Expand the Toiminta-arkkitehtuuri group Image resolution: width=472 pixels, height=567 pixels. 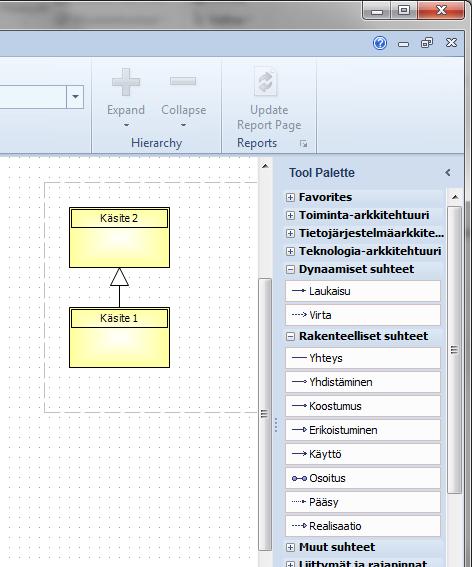point(290,216)
